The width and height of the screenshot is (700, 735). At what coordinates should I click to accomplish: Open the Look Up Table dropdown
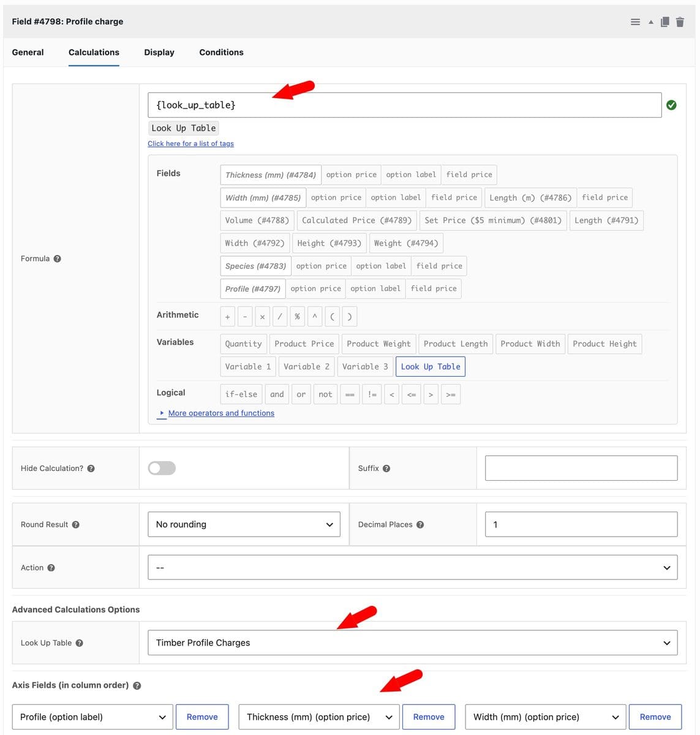tap(413, 643)
